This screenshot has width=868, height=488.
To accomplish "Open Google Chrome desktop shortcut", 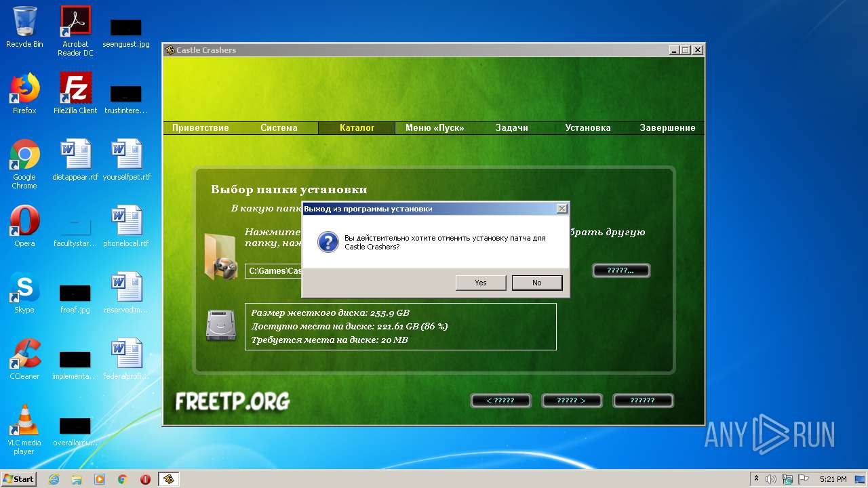I will (24, 164).
